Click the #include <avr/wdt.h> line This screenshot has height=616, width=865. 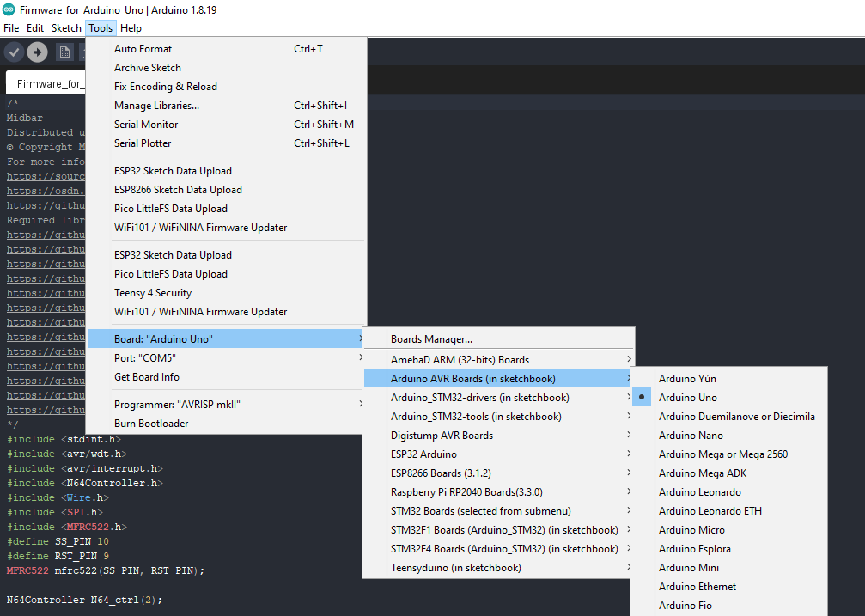[67, 454]
